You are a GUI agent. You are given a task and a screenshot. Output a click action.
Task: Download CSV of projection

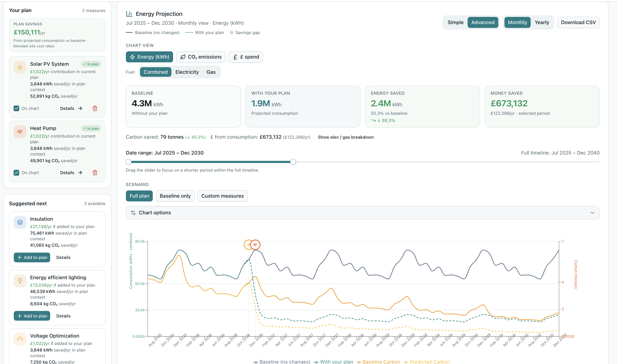578,22
